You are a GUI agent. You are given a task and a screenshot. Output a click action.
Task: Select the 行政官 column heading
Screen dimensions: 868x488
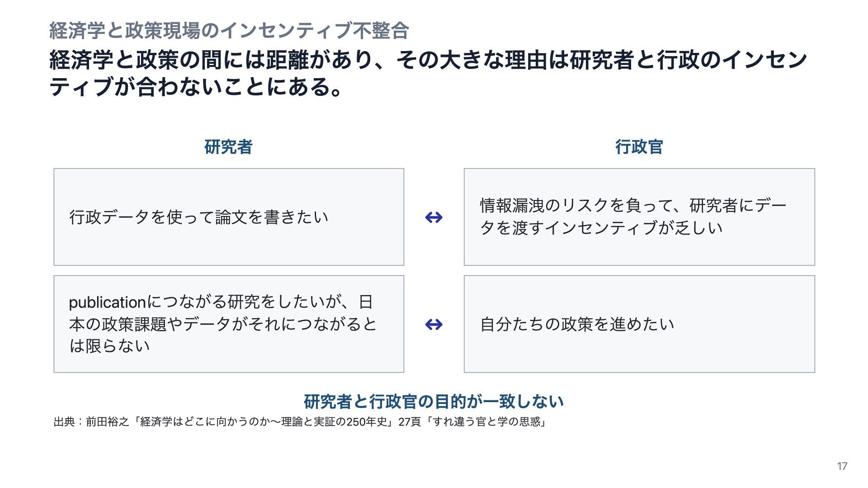[639, 147]
